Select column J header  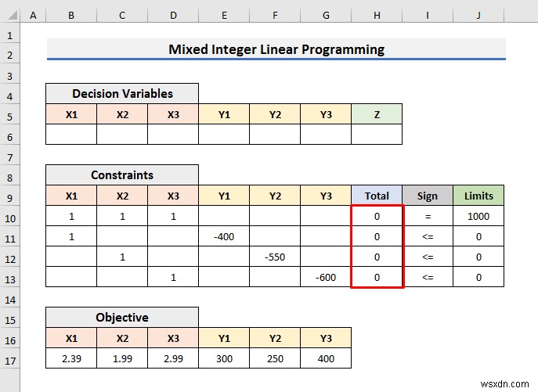[x=478, y=15]
